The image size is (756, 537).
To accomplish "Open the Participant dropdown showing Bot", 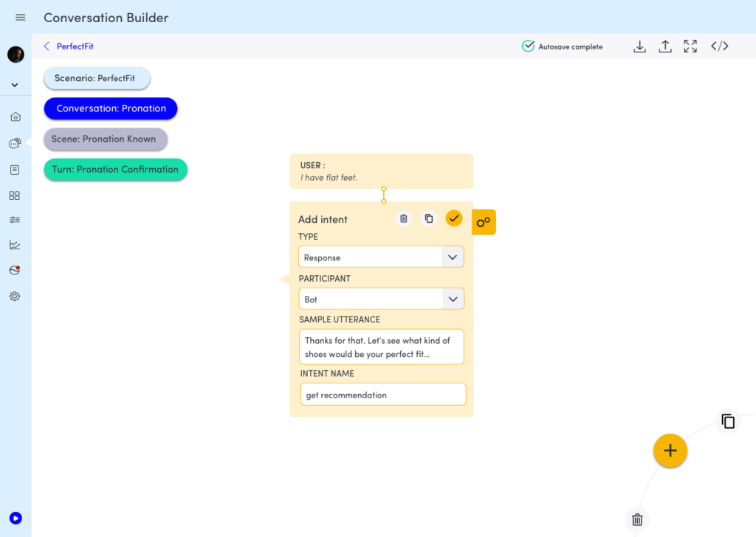I will coord(381,299).
